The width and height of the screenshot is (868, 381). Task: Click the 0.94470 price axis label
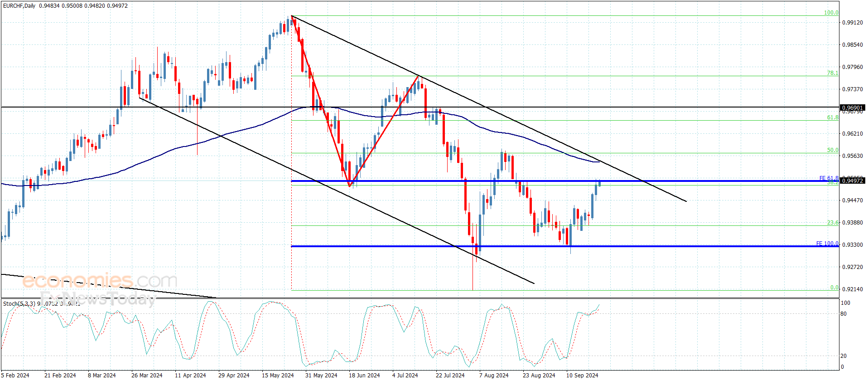(853, 200)
